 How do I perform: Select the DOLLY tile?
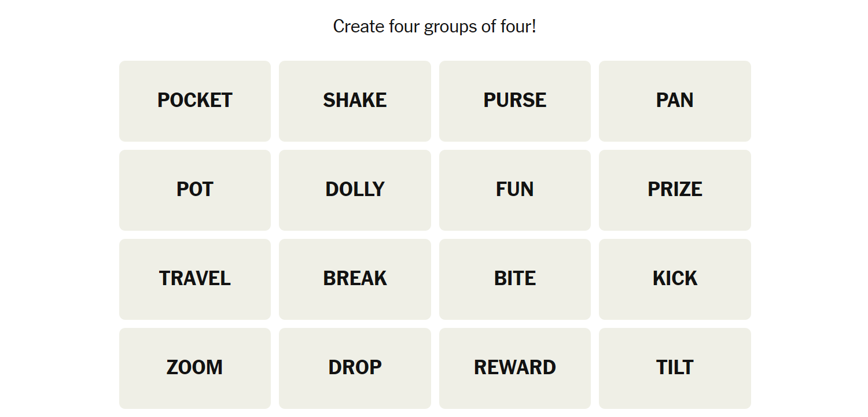355,190
